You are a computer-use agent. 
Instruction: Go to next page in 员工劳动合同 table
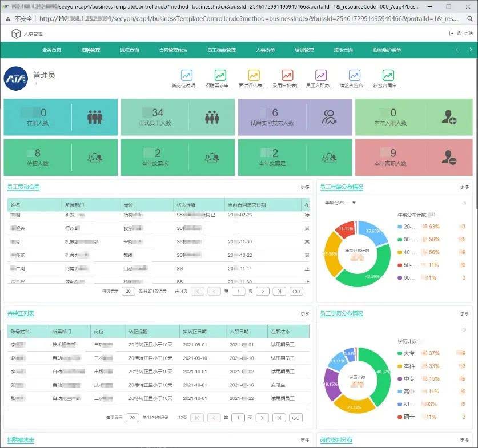(x=262, y=291)
